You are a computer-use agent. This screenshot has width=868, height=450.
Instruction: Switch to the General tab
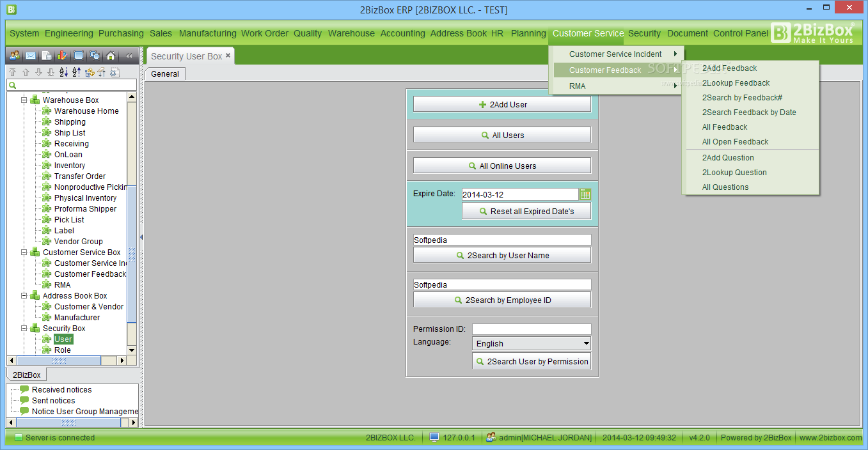pos(165,74)
